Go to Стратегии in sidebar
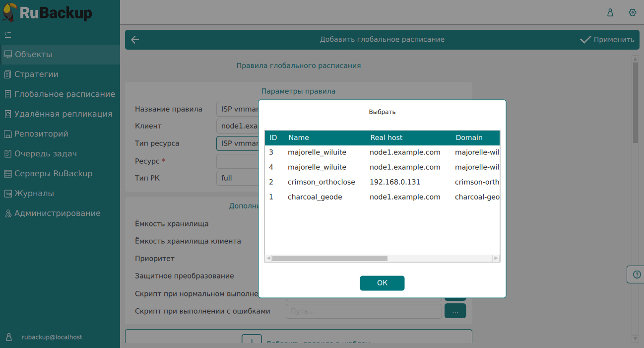Screen dimensions: 644x348 click(x=36, y=74)
